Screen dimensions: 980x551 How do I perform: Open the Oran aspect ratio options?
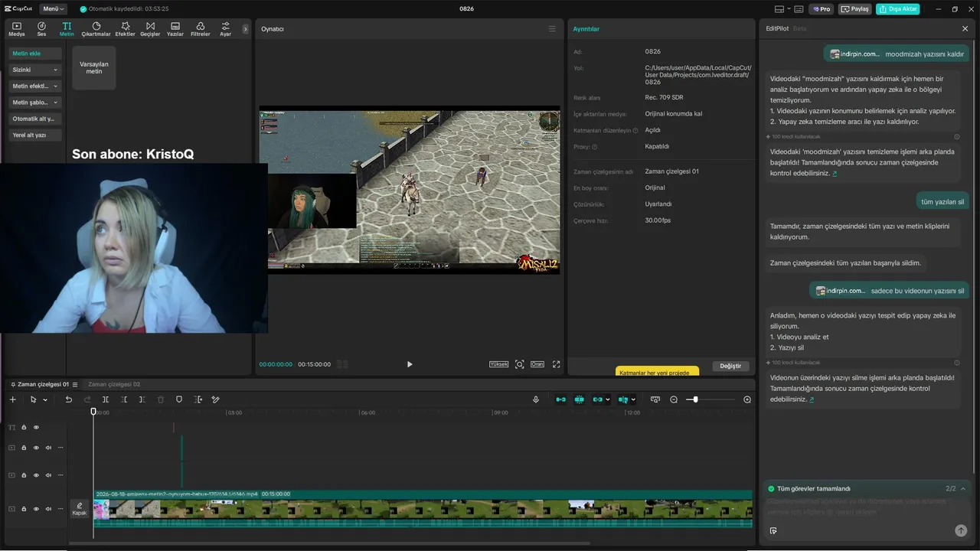pos(537,364)
